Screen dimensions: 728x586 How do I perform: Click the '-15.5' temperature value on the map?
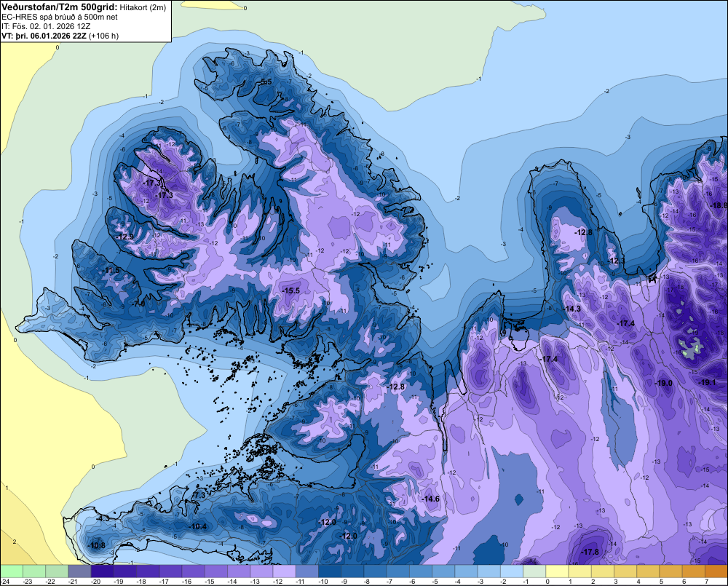[291, 290]
